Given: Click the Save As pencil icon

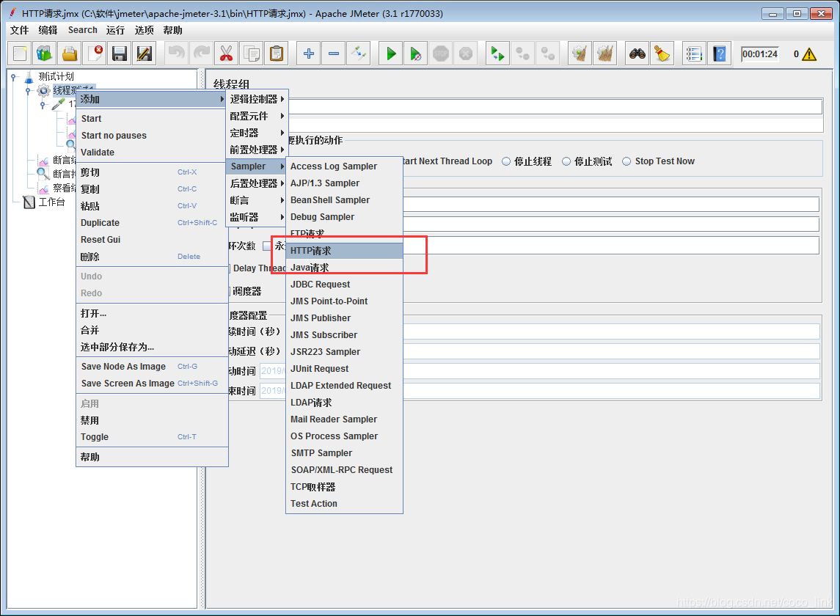Looking at the screenshot, I should 144,54.
